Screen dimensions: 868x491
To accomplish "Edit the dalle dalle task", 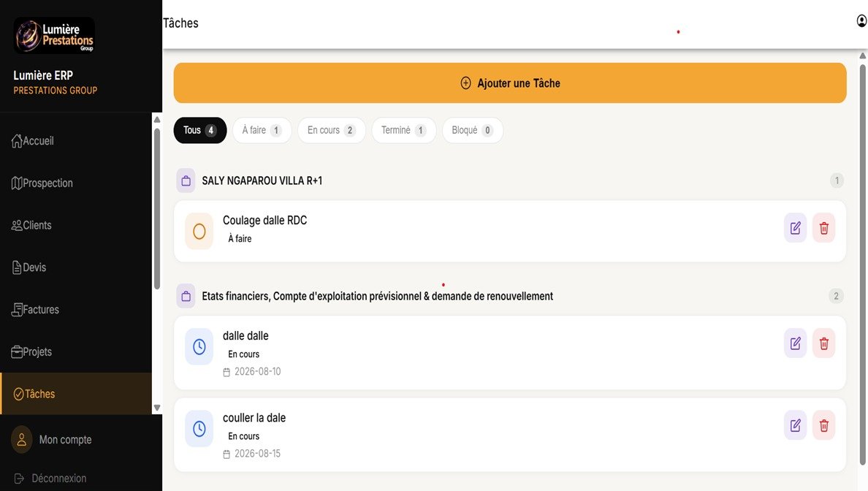I will click(x=795, y=343).
